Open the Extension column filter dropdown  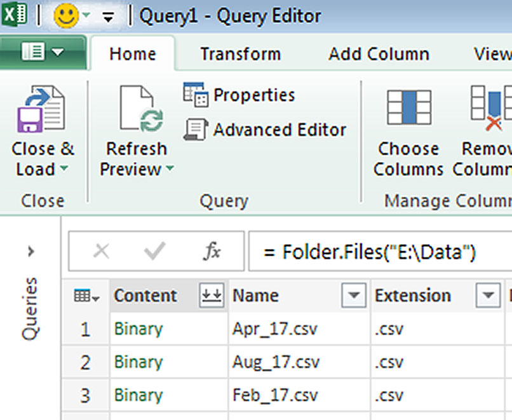(487, 296)
